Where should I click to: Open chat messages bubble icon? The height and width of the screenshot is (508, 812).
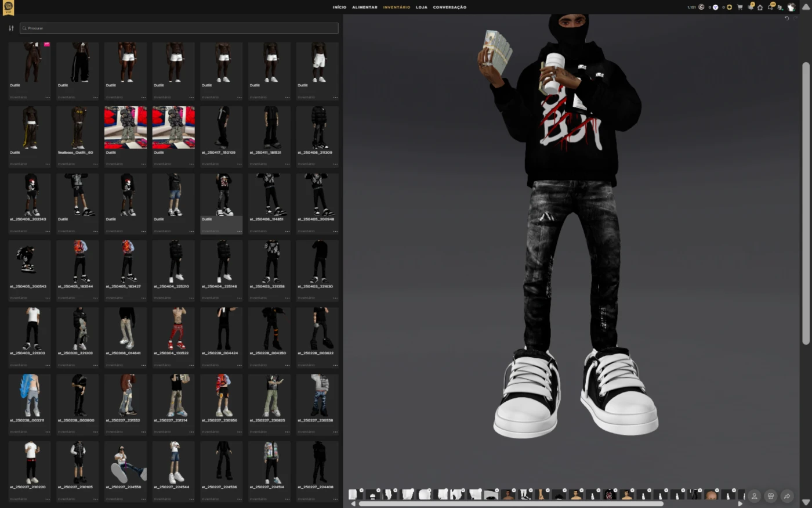(770, 8)
